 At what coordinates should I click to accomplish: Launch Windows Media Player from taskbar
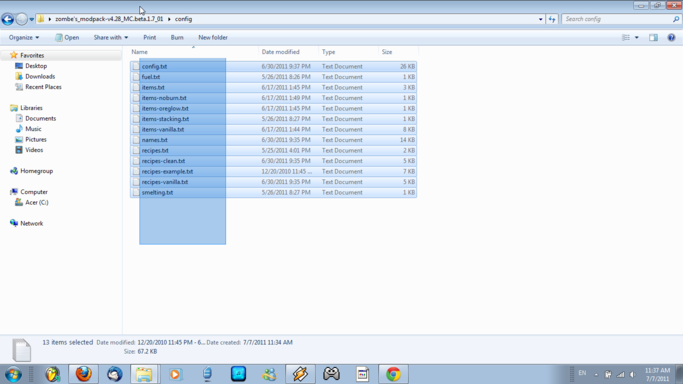pos(175,374)
